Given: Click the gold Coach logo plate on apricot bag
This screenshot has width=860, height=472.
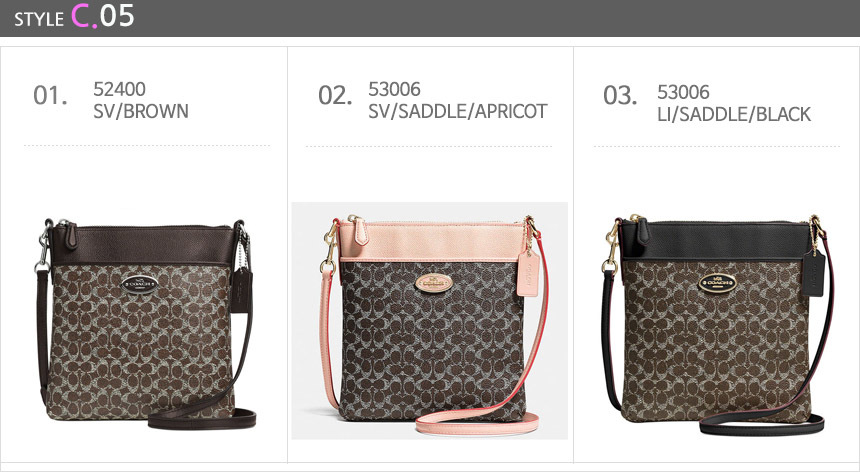Looking at the screenshot, I should pyautogui.click(x=434, y=282).
